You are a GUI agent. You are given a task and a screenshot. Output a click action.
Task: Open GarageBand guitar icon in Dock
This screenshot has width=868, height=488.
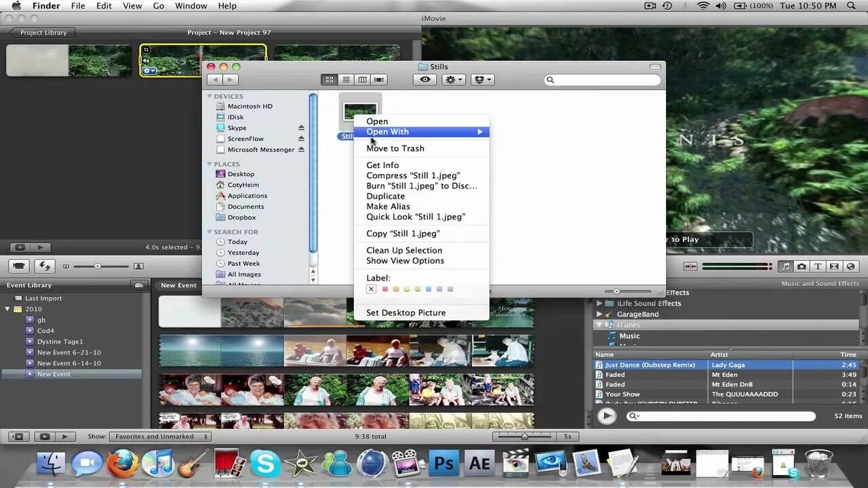[x=193, y=464]
